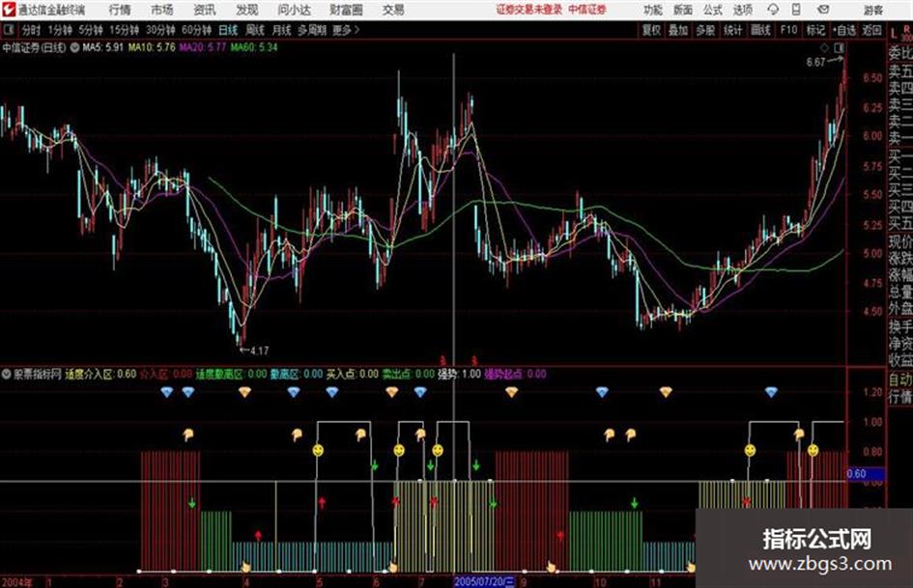Image resolution: width=913 pixels, height=588 pixels.
Task: Switch to 分时 chart period
Action: (31, 30)
